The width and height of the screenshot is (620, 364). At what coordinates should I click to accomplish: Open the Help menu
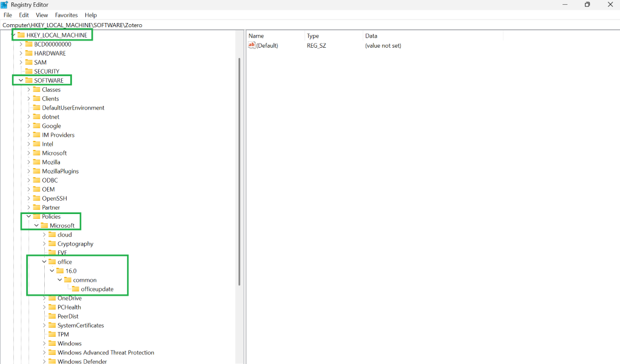click(91, 15)
